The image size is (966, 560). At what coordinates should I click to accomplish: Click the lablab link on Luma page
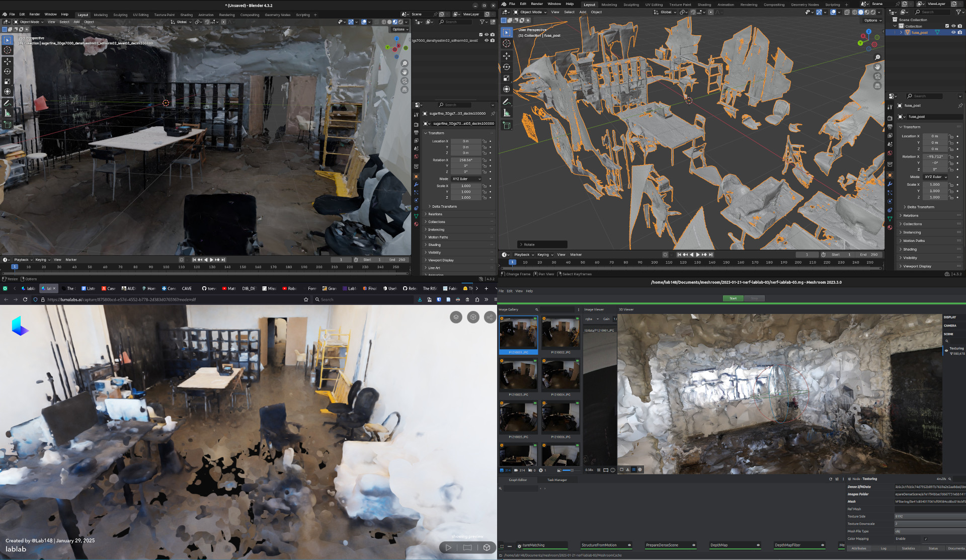(16, 549)
